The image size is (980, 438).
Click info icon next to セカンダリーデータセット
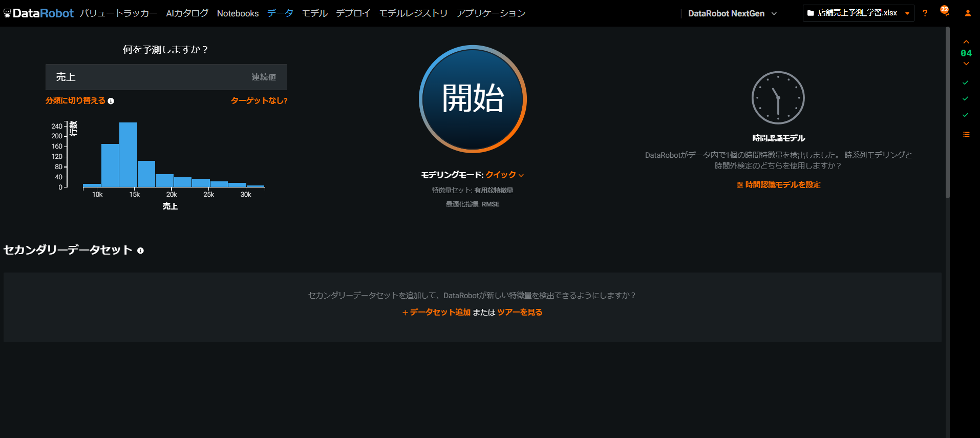click(x=140, y=251)
